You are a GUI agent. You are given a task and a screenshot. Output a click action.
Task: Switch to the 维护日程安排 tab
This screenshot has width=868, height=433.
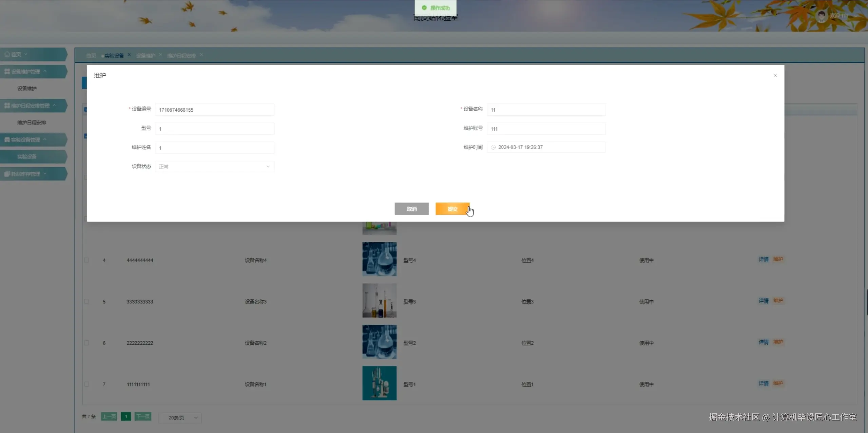click(x=181, y=56)
